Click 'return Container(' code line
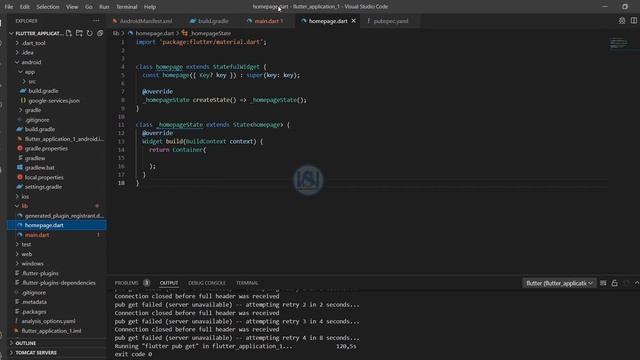640x360 pixels. pyautogui.click(x=178, y=150)
